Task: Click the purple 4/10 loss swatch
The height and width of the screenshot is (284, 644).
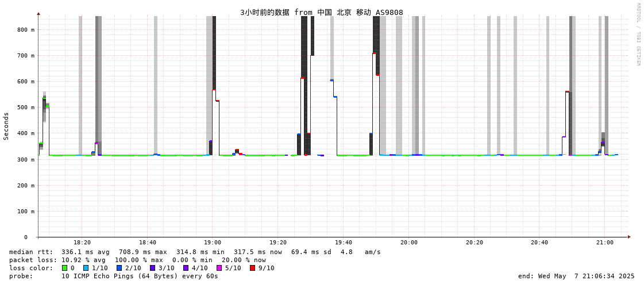Action: coord(186,268)
